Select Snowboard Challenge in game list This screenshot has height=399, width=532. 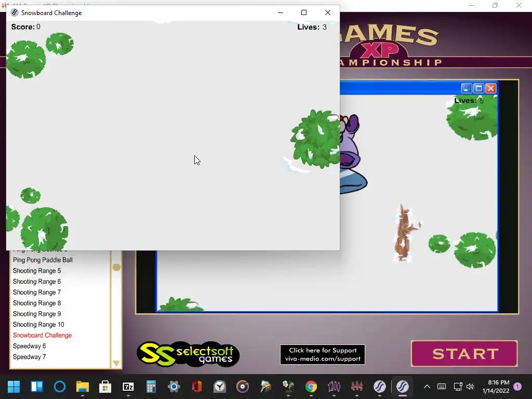pyautogui.click(x=43, y=336)
